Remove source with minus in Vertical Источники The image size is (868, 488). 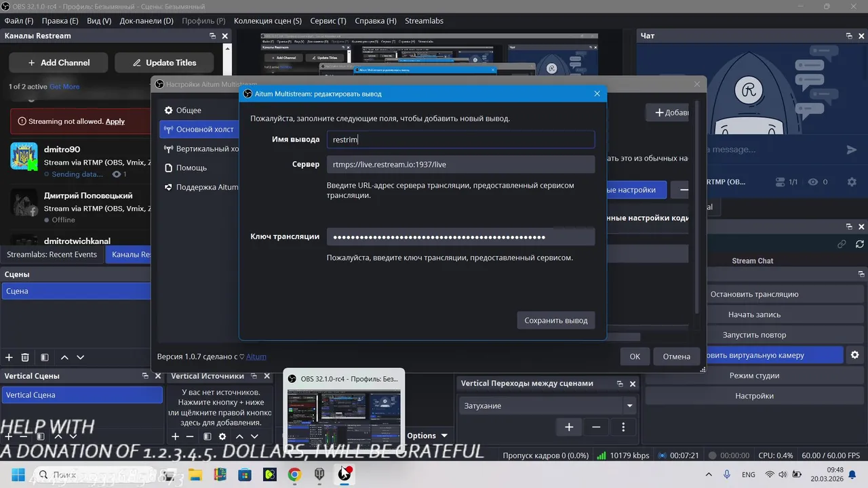[x=190, y=436]
